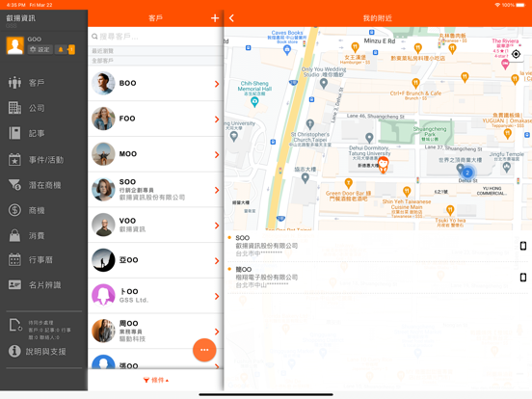
Task: Click the pending sync document icon
Action: [15, 325]
